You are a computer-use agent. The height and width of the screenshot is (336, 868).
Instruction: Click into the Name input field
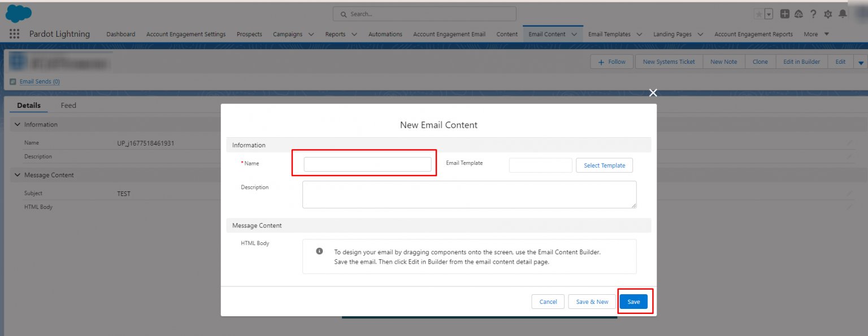(x=367, y=164)
